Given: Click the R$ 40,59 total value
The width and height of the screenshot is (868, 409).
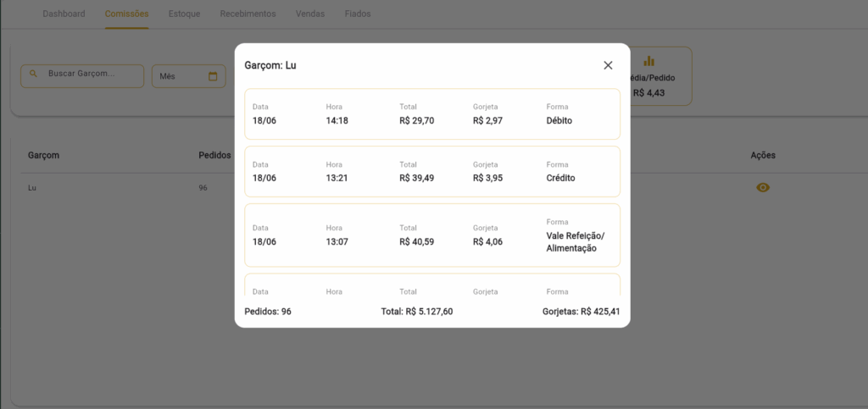Looking at the screenshot, I should 416,241.
